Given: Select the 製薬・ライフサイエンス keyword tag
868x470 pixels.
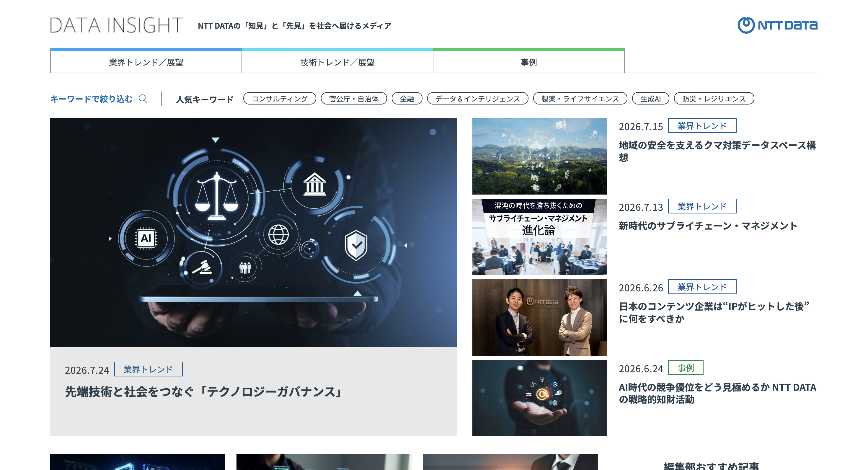Looking at the screenshot, I should point(580,99).
